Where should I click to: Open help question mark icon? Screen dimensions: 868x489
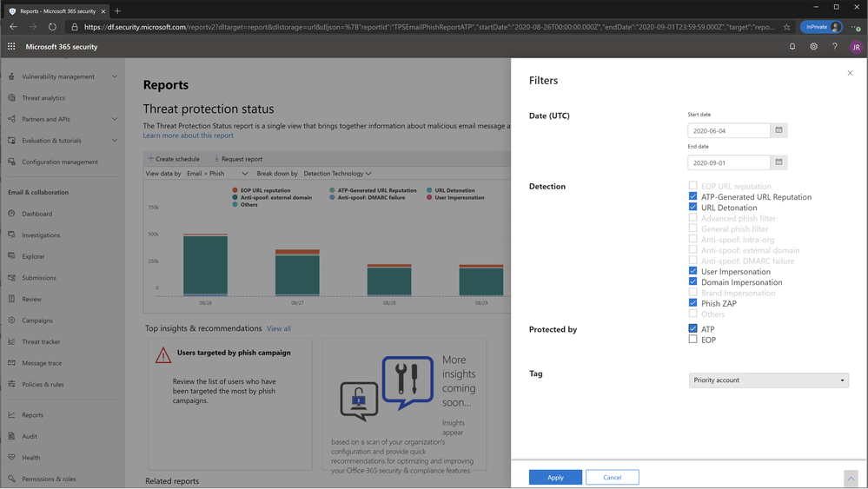(835, 46)
